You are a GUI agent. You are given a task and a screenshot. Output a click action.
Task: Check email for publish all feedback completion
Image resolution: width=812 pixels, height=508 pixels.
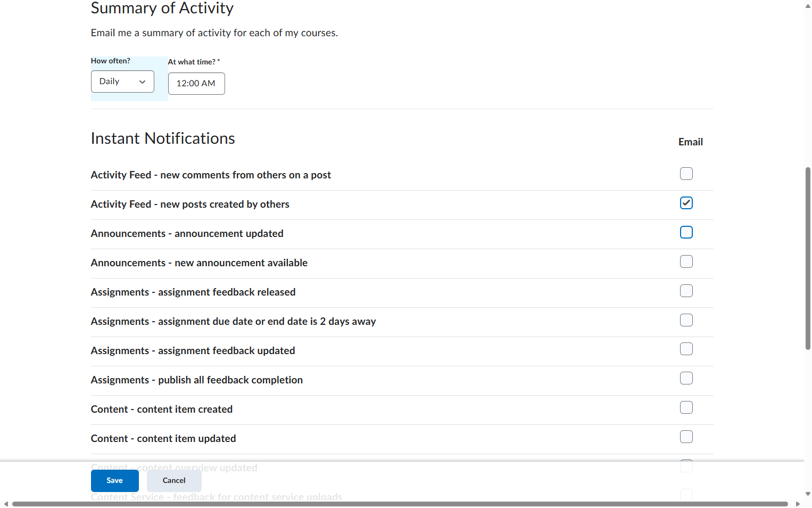(686, 378)
